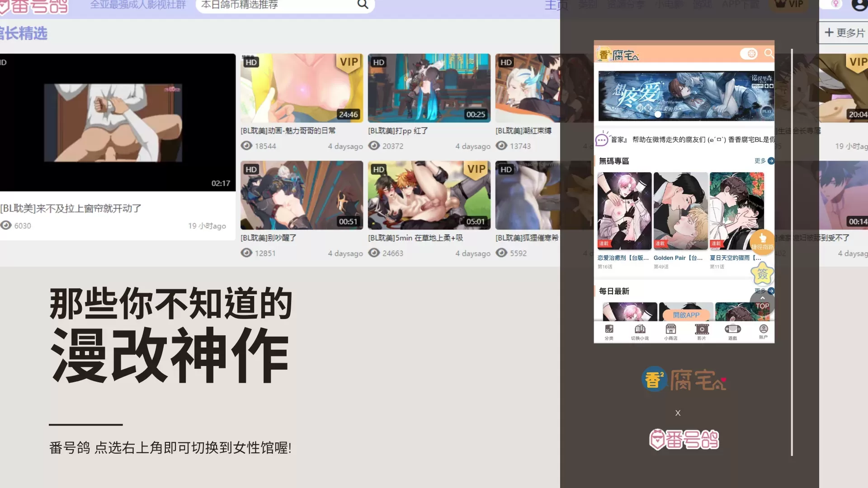Open the 分类 tab in bottom bar

pyautogui.click(x=609, y=332)
